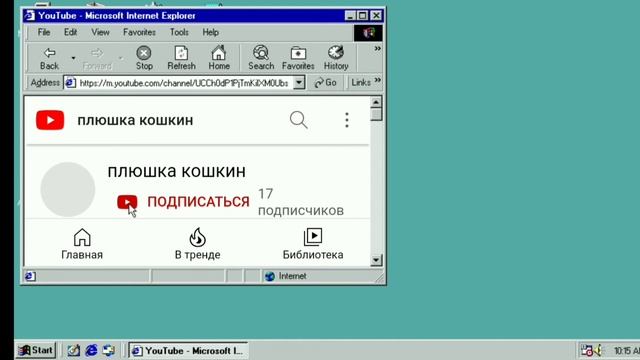Open the Tools menu
The height and width of the screenshot is (360, 640).
point(179,32)
